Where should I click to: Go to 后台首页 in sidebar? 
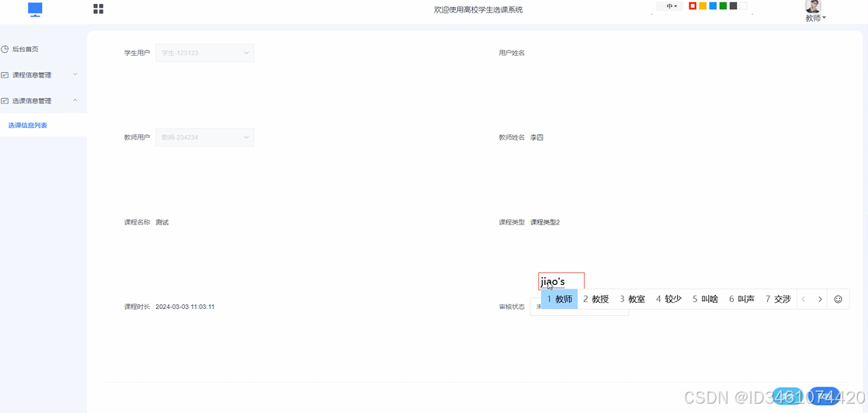26,49
